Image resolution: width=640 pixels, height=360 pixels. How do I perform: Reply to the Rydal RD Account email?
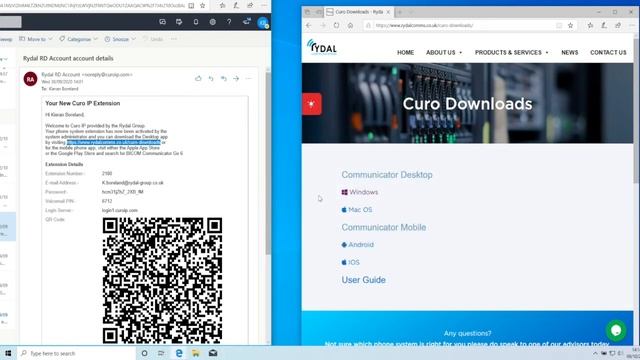coord(211,78)
